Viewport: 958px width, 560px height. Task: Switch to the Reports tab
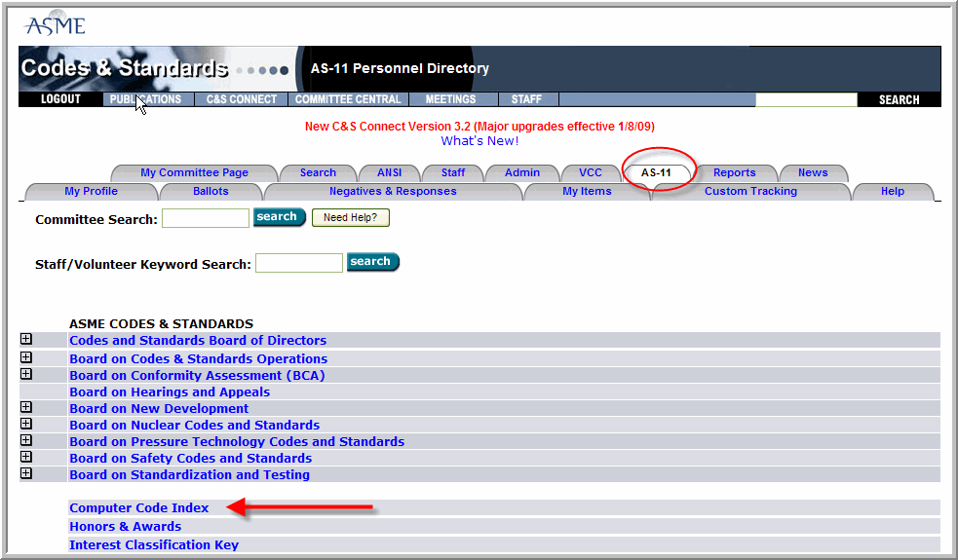coord(735,172)
